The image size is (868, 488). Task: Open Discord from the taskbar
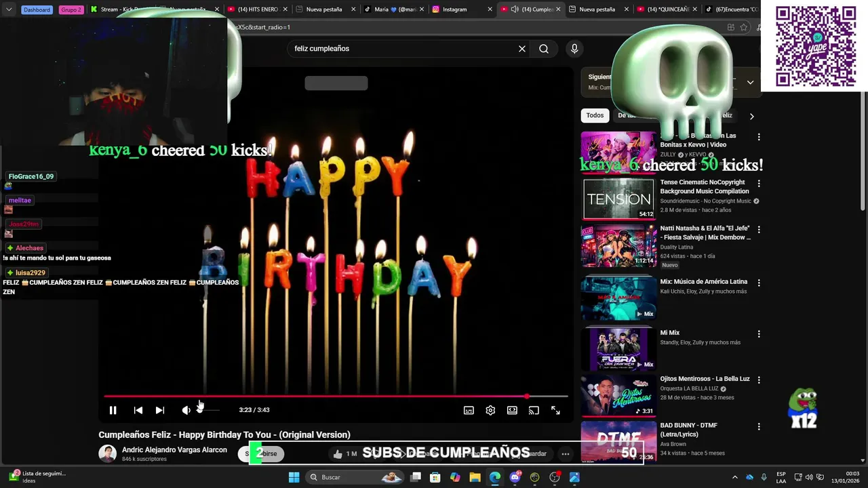[515, 477]
